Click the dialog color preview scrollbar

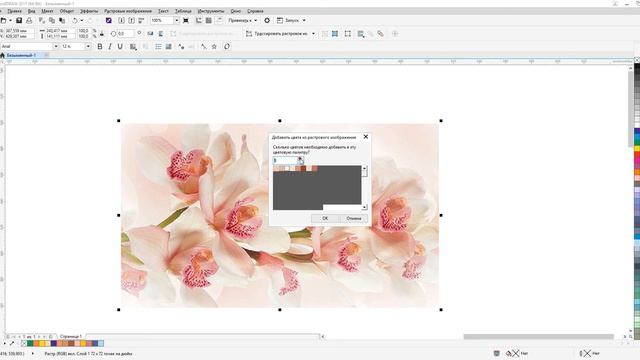tap(364, 187)
